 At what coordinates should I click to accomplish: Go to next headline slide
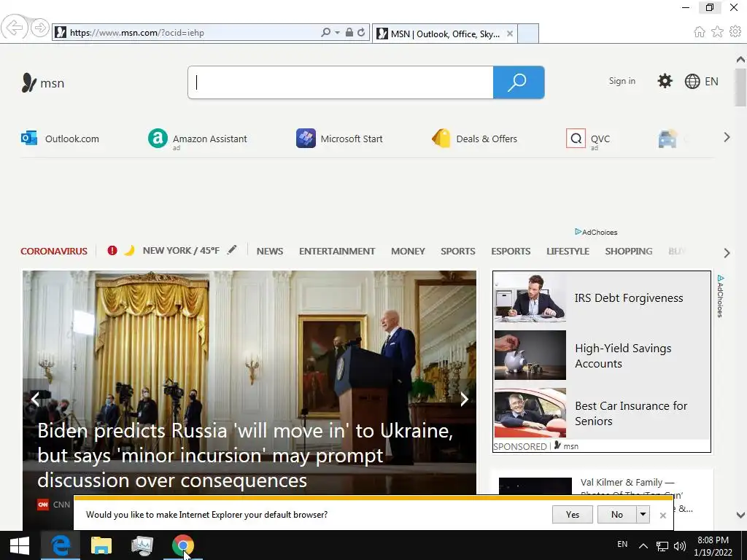(x=464, y=399)
